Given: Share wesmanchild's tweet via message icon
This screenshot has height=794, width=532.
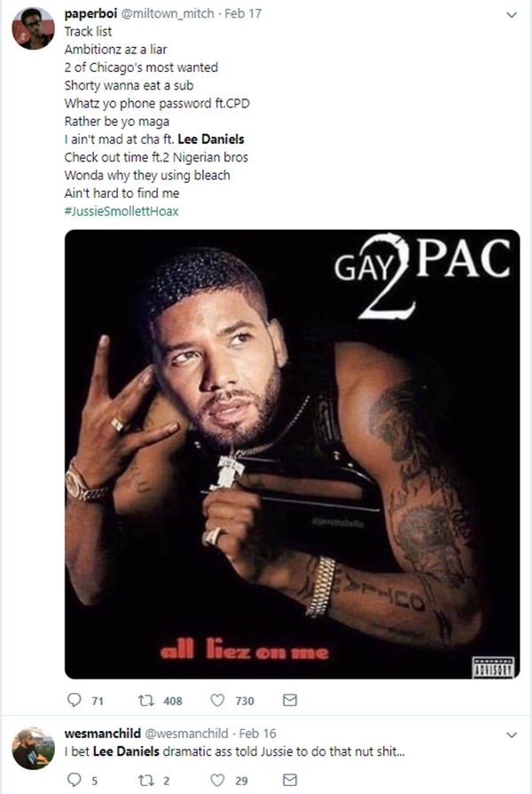Looking at the screenshot, I should point(289,780).
